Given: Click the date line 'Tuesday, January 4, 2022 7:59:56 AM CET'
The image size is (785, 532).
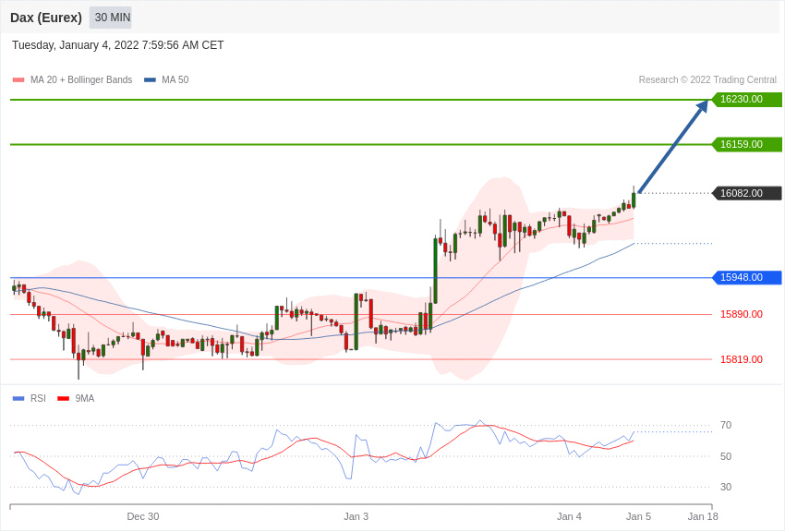Looking at the screenshot, I should pyautogui.click(x=117, y=45).
